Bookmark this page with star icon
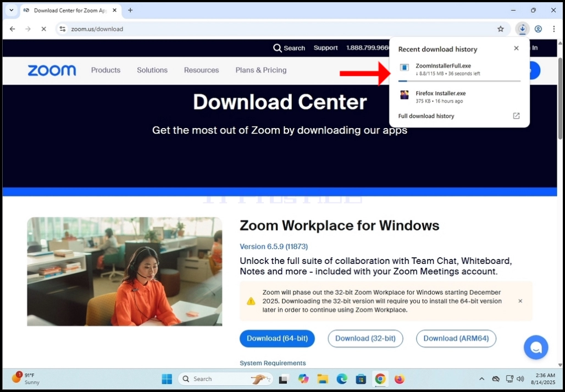 point(501,29)
